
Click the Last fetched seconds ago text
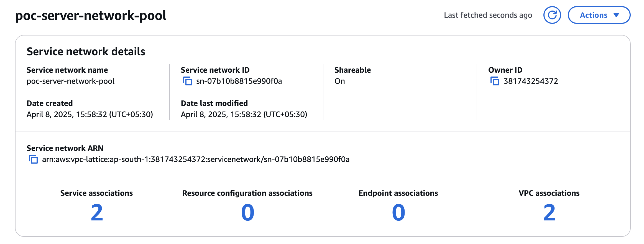tap(488, 15)
